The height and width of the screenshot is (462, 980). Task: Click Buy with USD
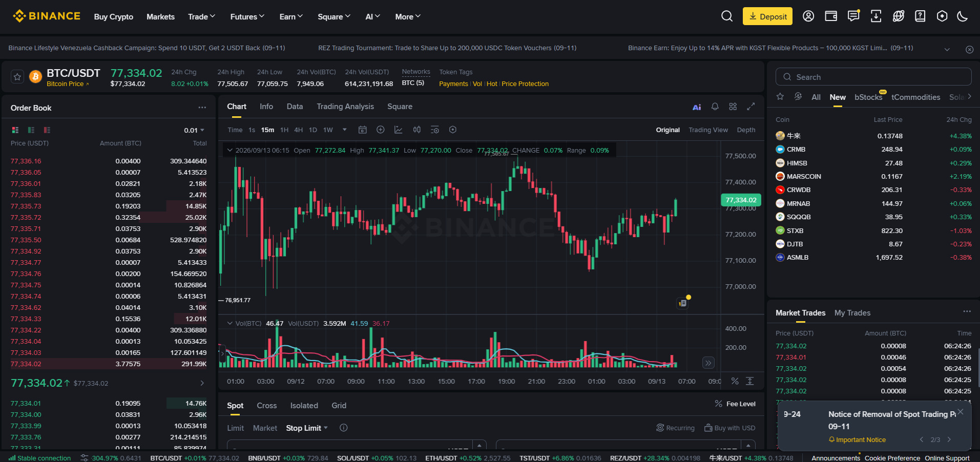pyautogui.click(x=729, y=428)
